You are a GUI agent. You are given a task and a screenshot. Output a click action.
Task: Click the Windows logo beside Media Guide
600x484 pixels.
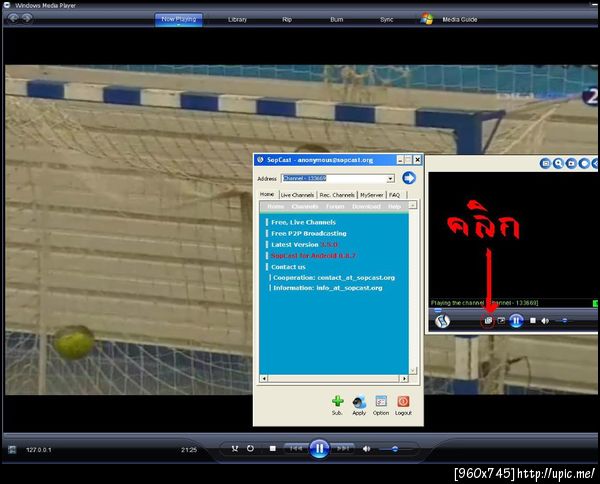pos(427,19)
